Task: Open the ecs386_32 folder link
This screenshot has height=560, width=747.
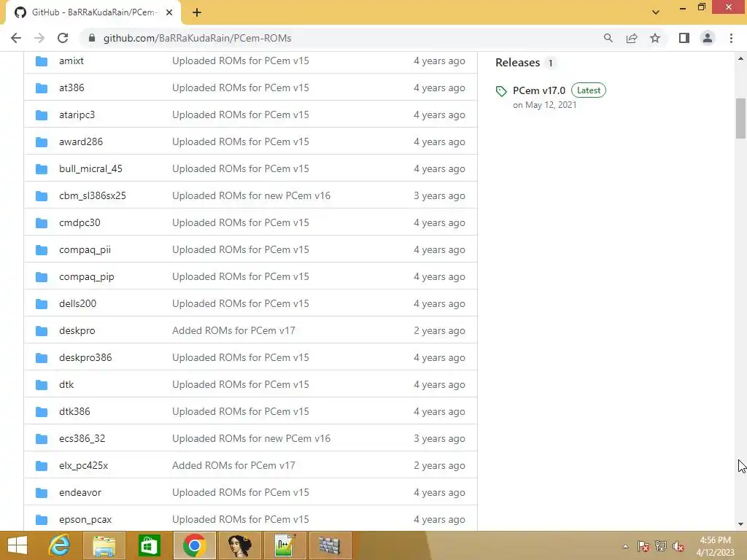Action: pyautogui.click(x=82, y=438)
